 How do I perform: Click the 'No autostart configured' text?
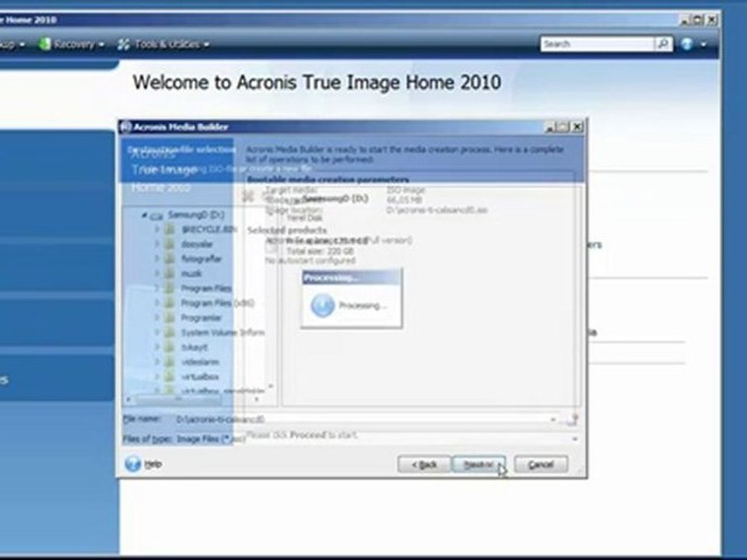tap(310, 261)
